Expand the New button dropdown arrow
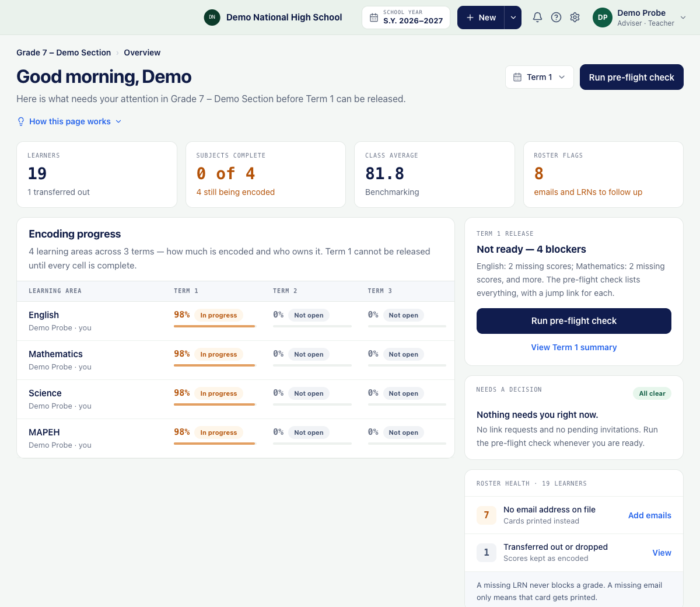 (513, 18)
